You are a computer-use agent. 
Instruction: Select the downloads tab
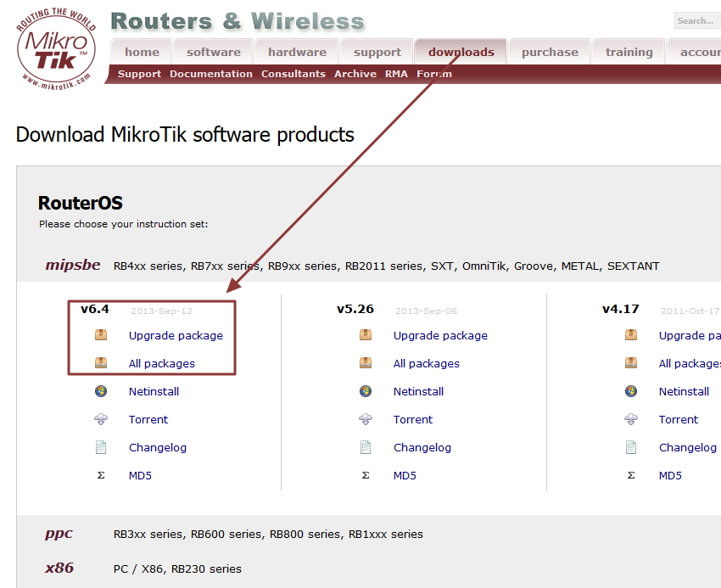461,52
